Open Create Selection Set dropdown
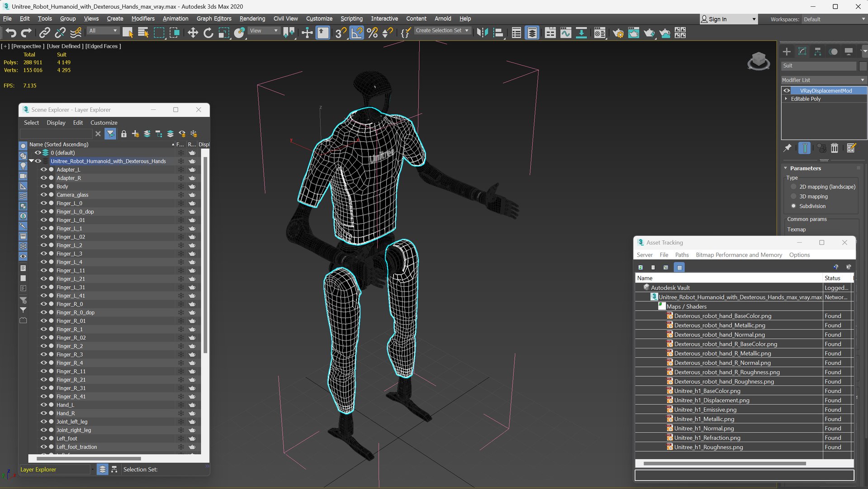 (442, 30)
